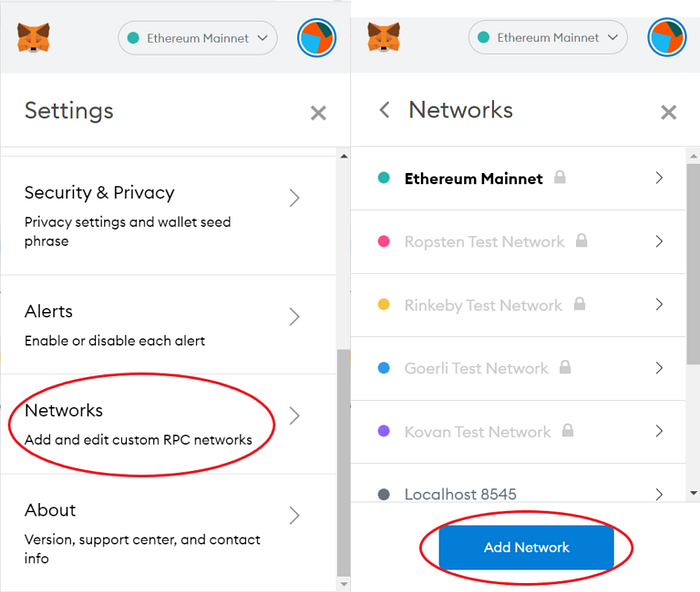This screenshot has width=700, height=592.
Task: Click the MetaMask fox logo in Networks panel
Action: point(384,38)
